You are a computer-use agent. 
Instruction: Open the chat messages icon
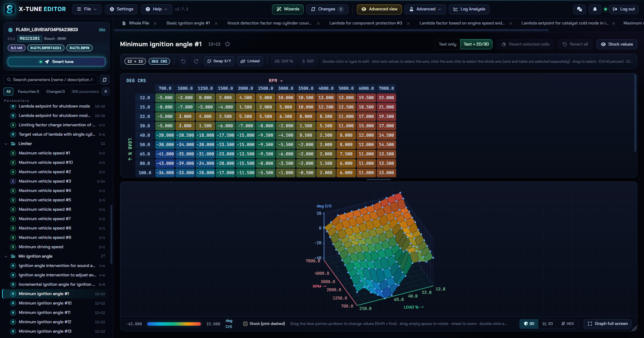click(x=579, y=9)
